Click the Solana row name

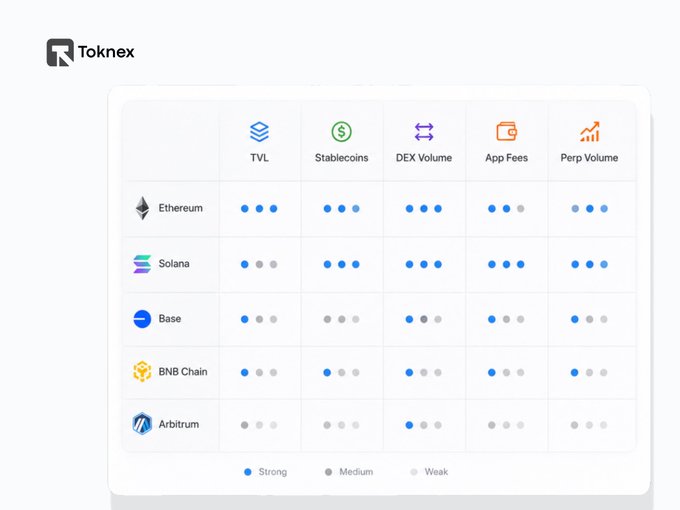(x=174, y=264)
